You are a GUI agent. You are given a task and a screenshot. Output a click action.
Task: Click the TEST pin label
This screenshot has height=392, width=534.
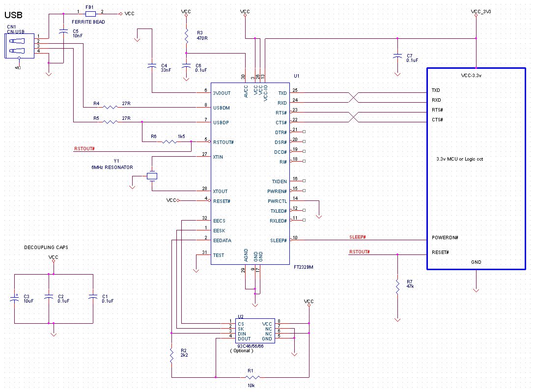click(x=219, y=255)
